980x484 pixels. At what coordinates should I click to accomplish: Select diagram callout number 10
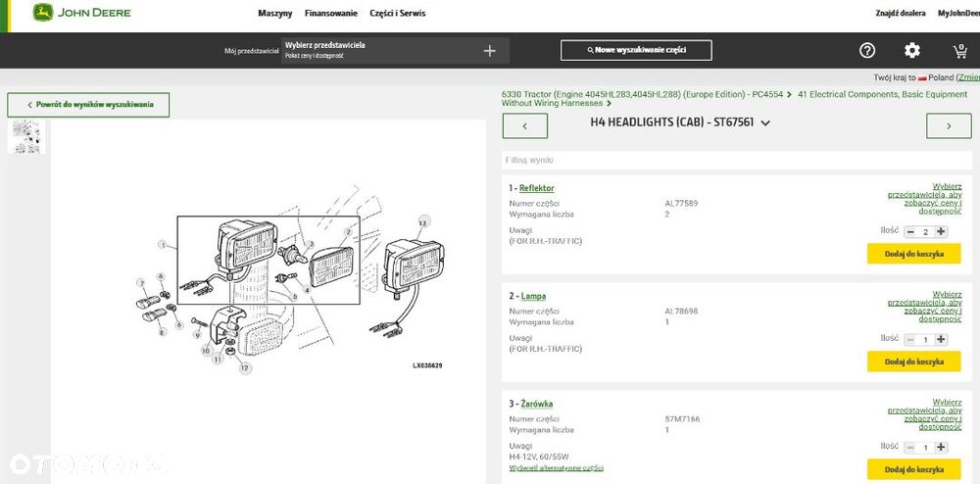206,351
